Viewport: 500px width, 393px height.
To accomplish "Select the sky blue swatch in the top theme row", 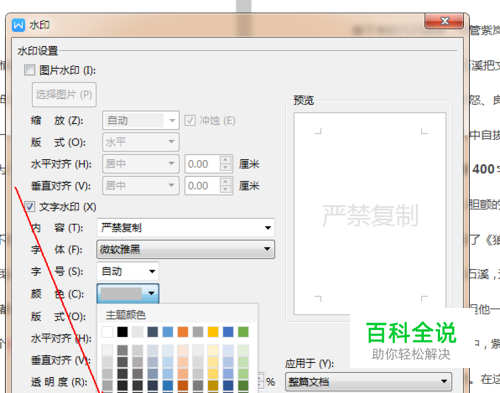I will (x=168, y=332).
